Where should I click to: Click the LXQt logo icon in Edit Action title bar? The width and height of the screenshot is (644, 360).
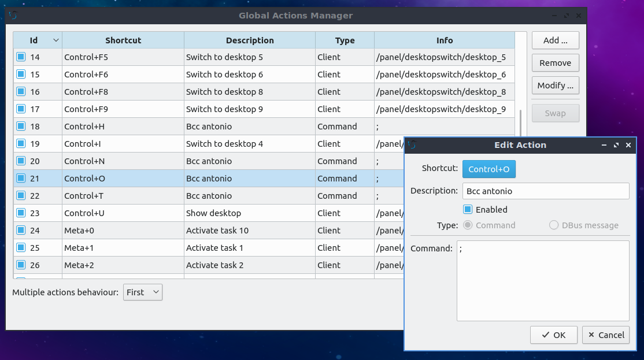click(412, 145)
